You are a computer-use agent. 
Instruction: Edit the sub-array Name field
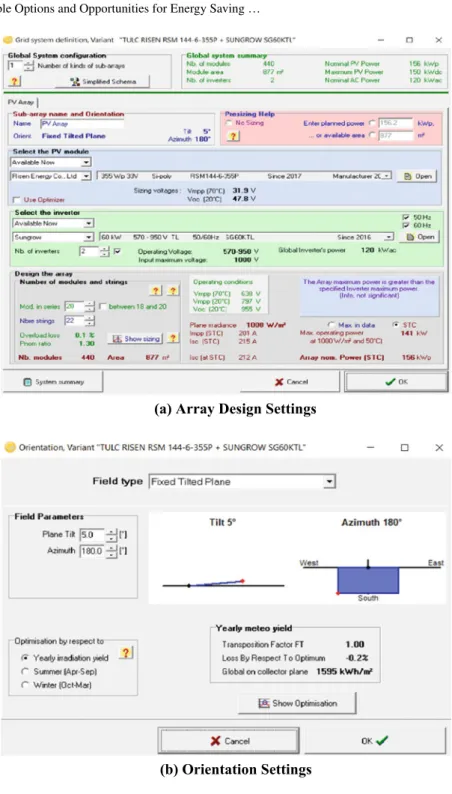(82, 124)
